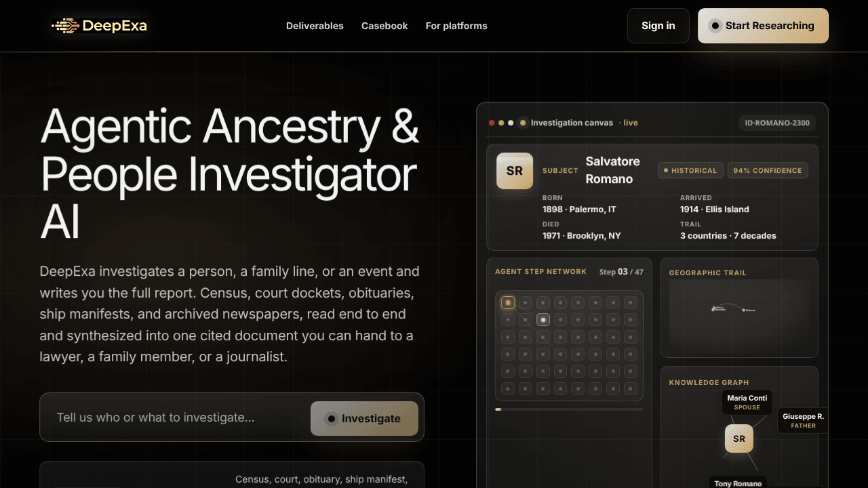
Task: Select the ID·ROMANO-2300 badge
Action: (776, 123)
